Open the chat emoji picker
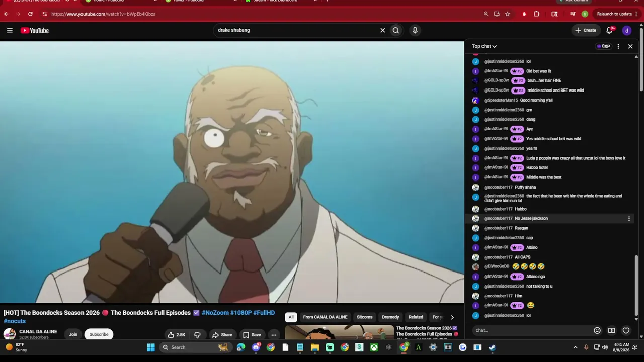 597,330
